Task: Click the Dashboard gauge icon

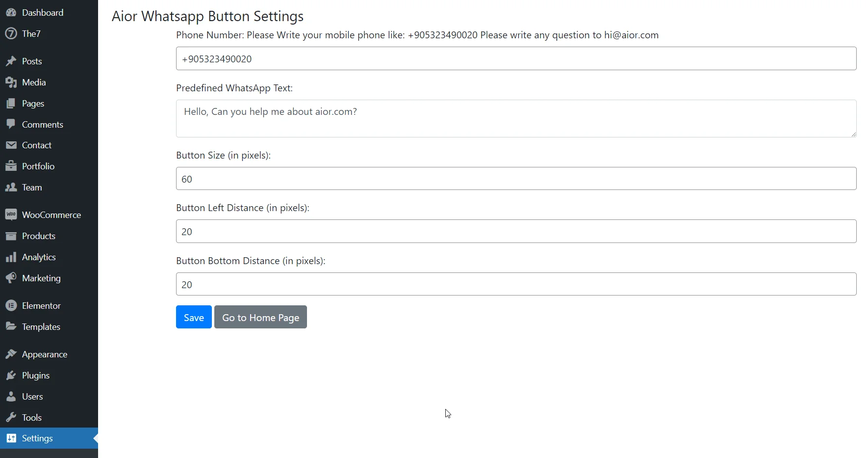Action: [11, 12]
